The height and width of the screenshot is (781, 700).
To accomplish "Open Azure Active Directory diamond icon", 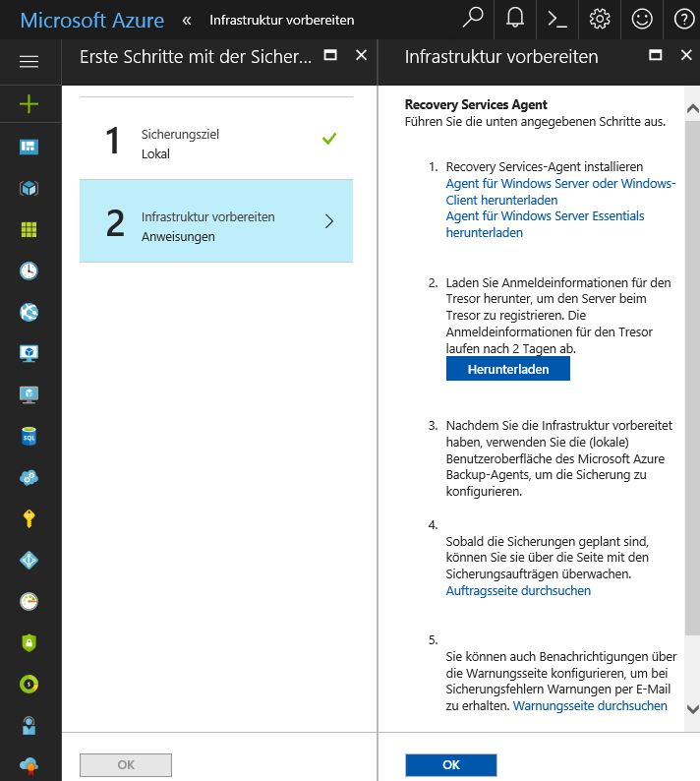I will point(29,561).
